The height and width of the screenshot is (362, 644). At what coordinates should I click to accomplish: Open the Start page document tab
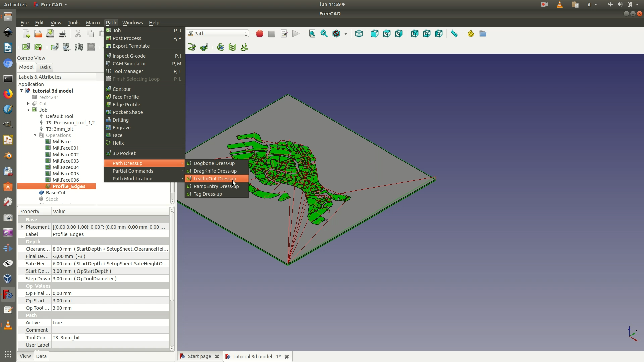pos(199,356)
